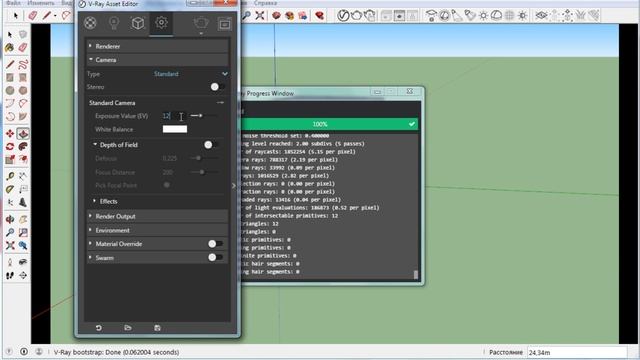640x360 pixels.
Task: Open the Справка menu
Action: click(265, 3)
